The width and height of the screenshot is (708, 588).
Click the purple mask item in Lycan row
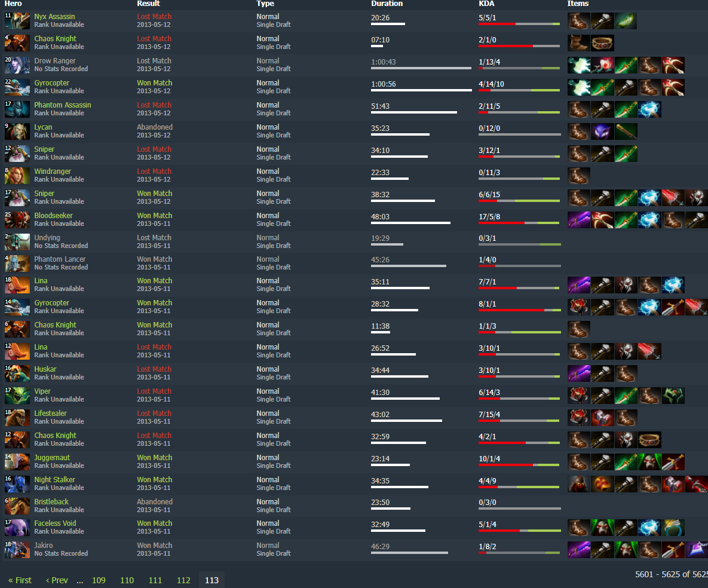[602, 131]
